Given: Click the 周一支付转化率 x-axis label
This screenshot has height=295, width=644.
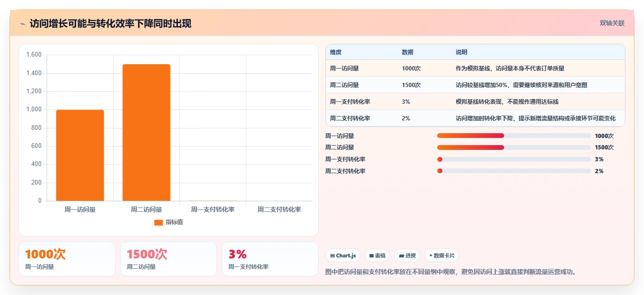Looking at the screenshot, I should [213, 209].
